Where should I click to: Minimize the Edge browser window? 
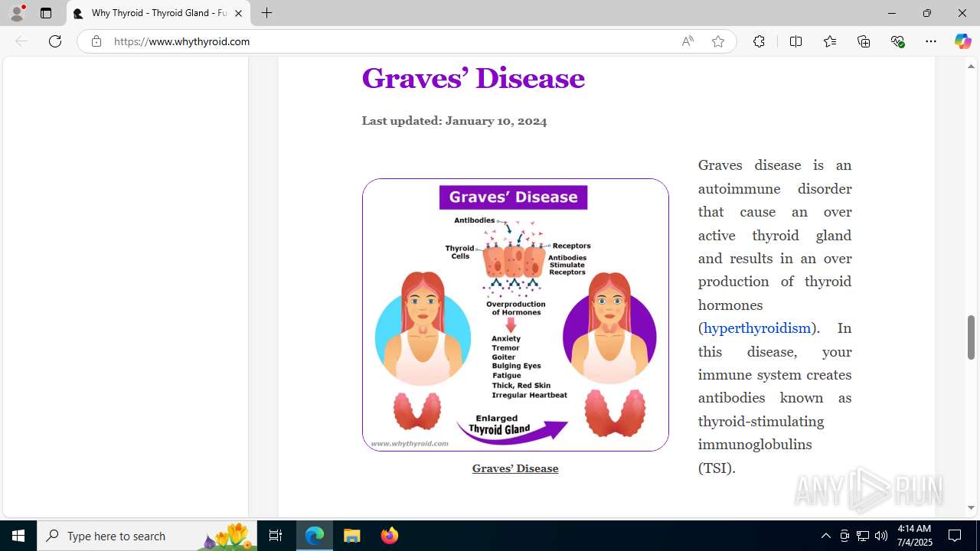[891, 13]
